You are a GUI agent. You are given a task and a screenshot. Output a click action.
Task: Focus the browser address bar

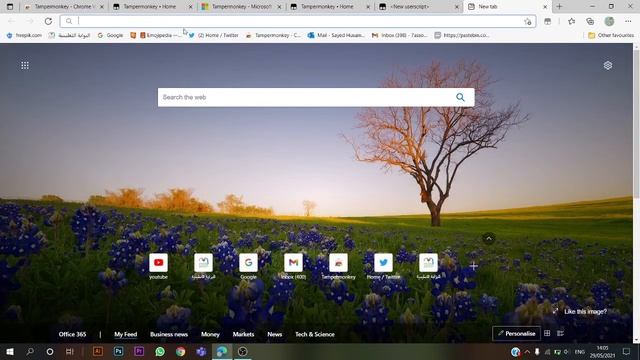pyautogui.click(x=298, y=21)
